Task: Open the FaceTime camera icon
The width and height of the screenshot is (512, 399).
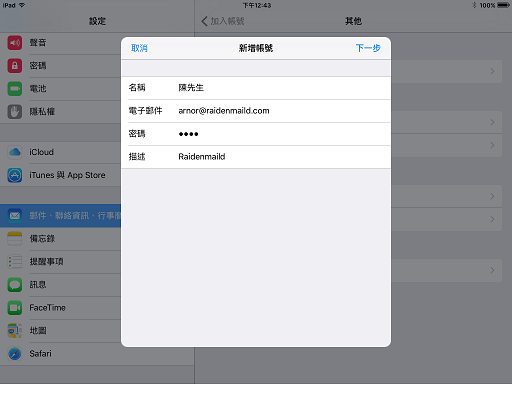Action: point(15,308)
